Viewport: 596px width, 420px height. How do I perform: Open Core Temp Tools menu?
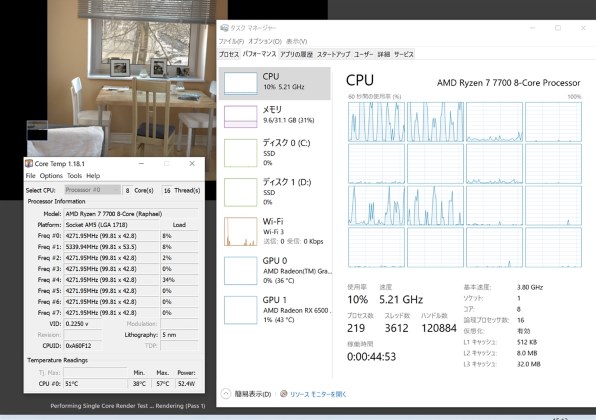pyautogui.click(x=74, y=176)
